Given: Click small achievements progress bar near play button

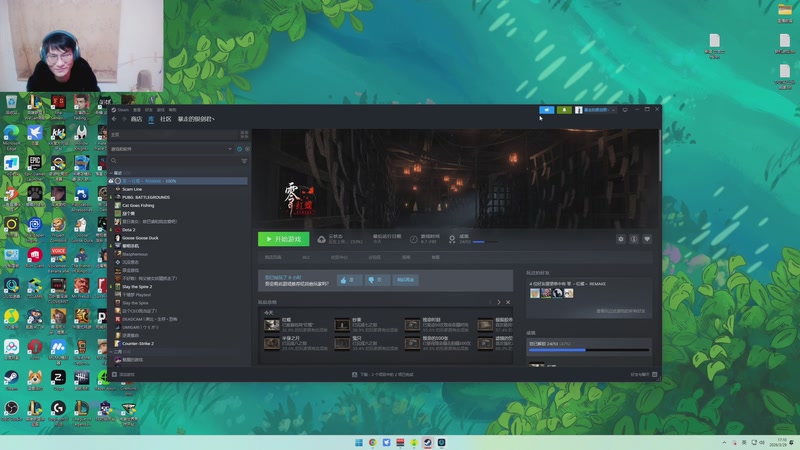Looking at the screenshot, I should pos(485,242).
